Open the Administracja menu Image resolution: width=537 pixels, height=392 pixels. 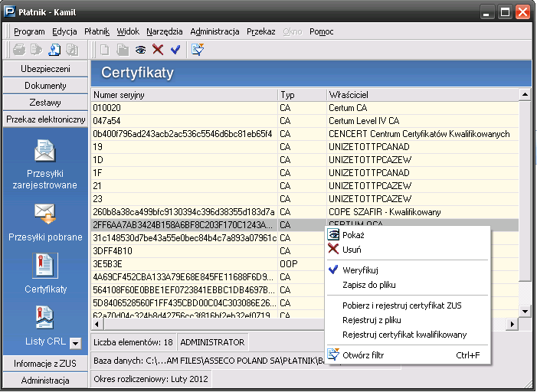[214, 31]
